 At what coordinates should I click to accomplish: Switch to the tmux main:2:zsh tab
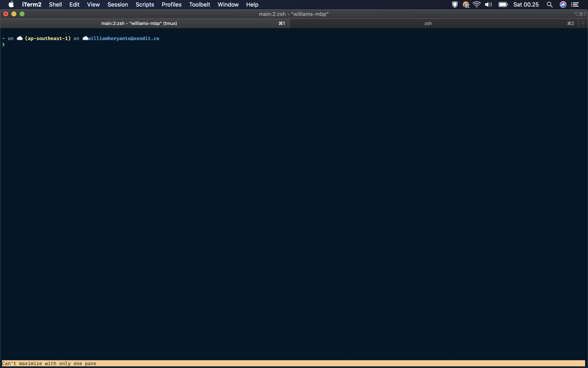click(x=145, y=23)
